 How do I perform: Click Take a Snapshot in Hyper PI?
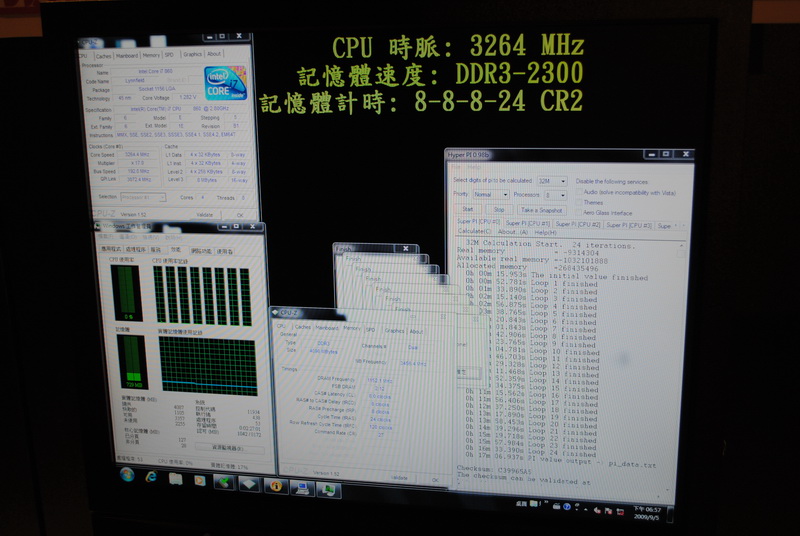(x=542, y=210)
